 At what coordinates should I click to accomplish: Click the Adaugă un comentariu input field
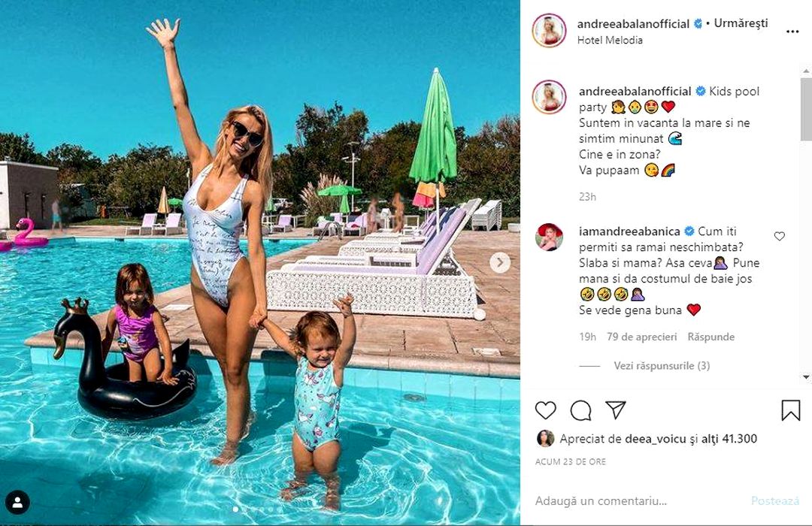pyautogui.click(x=637, y=500)
